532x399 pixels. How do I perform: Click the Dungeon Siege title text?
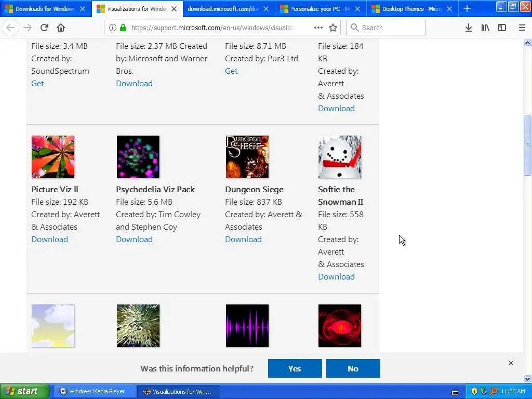coord(254,189)
